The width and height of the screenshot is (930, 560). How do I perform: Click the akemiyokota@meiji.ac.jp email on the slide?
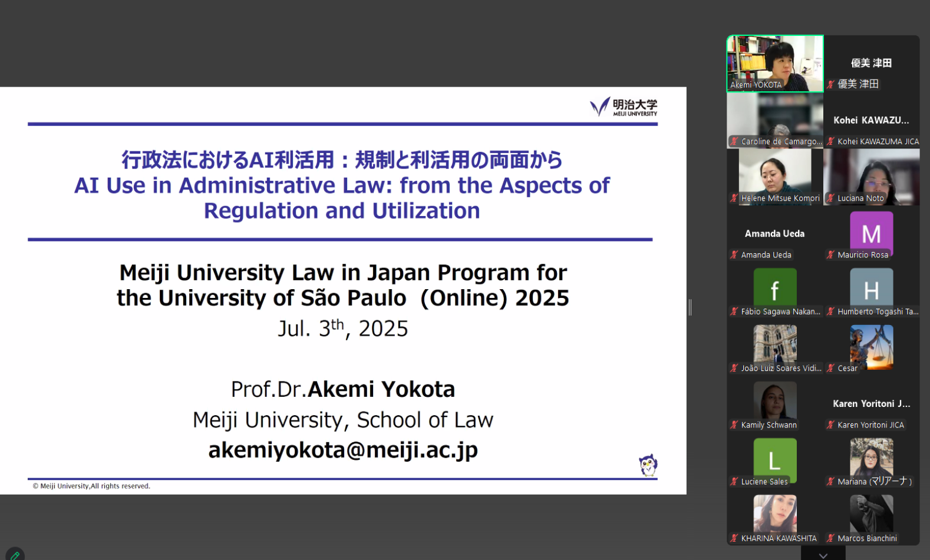click(343, 450)
